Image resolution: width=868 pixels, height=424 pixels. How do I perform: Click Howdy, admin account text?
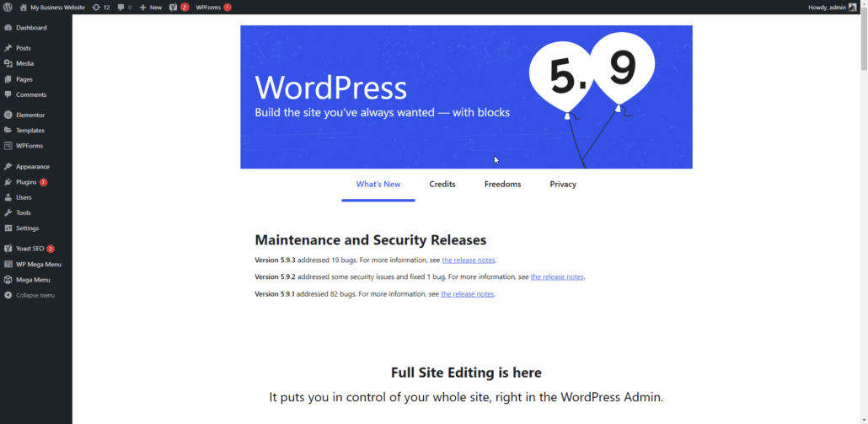click(828, 8)
